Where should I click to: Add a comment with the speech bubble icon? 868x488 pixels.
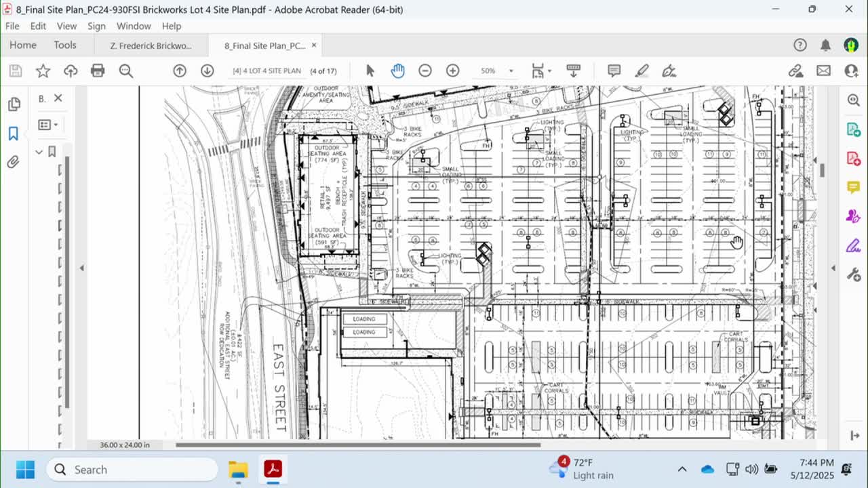coord(614,70)
